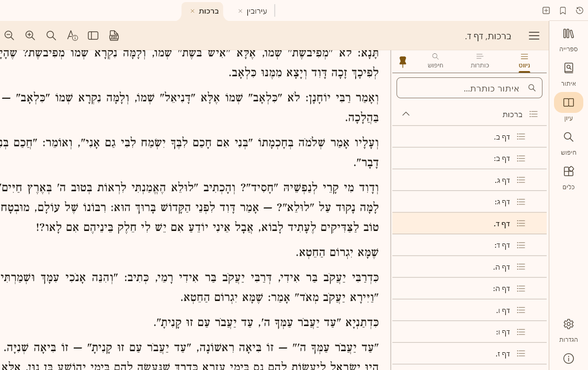Open the list options beside דף ב.
Image resolution: width=588 pixels, height=370 pixels.
521,136
